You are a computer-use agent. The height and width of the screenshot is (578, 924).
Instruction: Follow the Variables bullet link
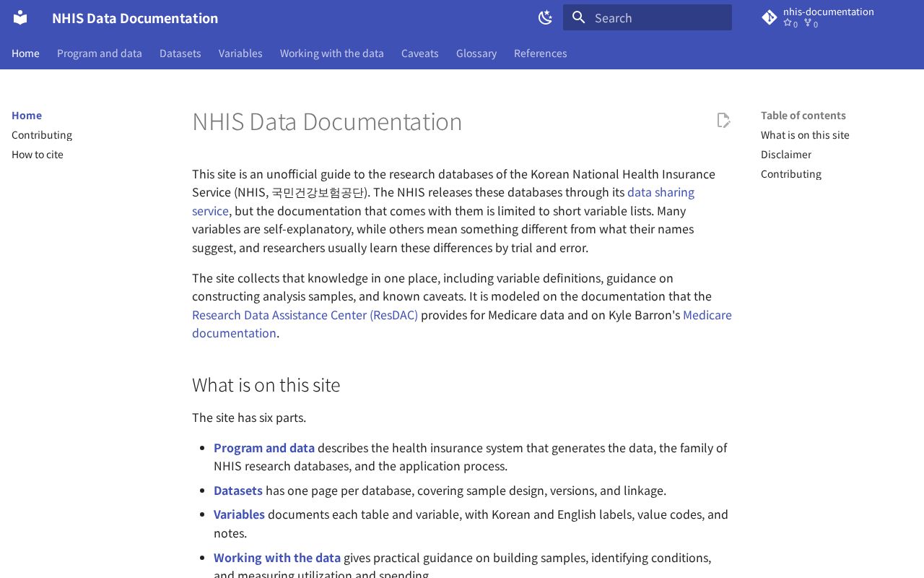point(239,514)
